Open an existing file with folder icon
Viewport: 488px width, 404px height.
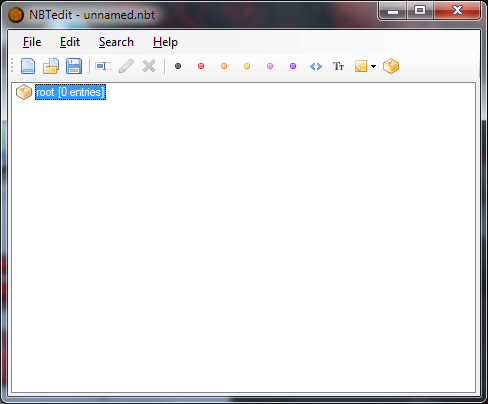point(51,66)
